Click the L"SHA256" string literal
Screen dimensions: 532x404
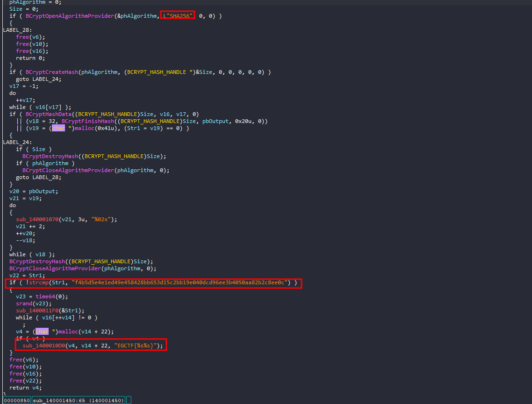coord(178,16)
